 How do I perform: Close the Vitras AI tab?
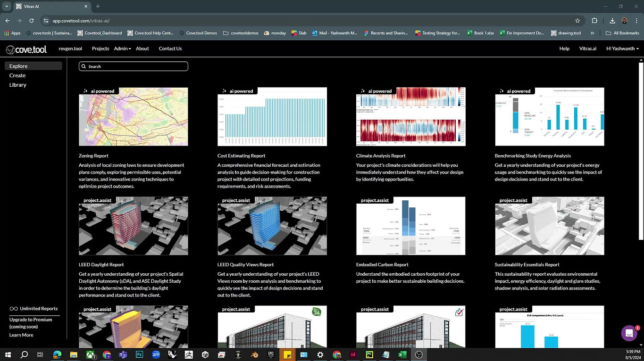click(86, 7)
